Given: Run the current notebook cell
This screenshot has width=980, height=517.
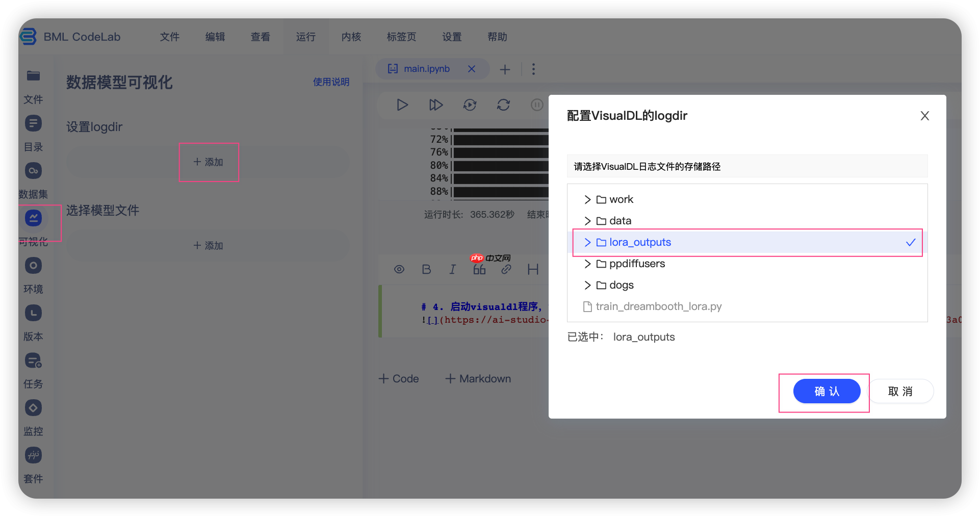Looking at the screenshot, I should tap(402, 105).
